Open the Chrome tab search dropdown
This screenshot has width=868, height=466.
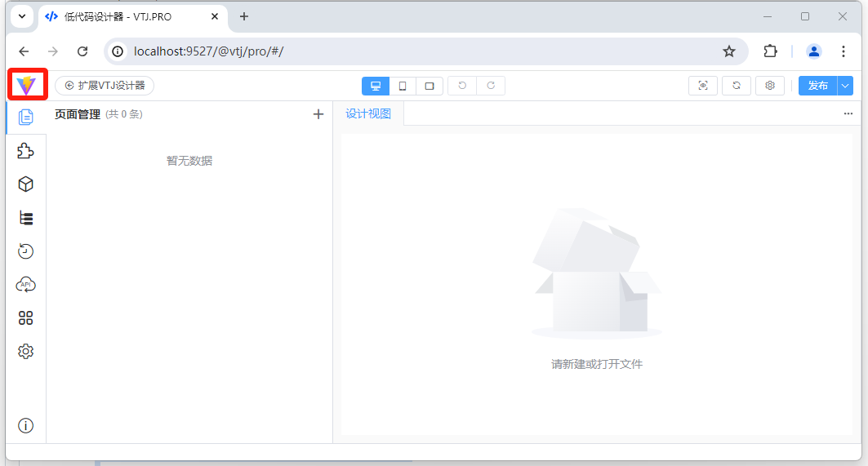(21, 16)
